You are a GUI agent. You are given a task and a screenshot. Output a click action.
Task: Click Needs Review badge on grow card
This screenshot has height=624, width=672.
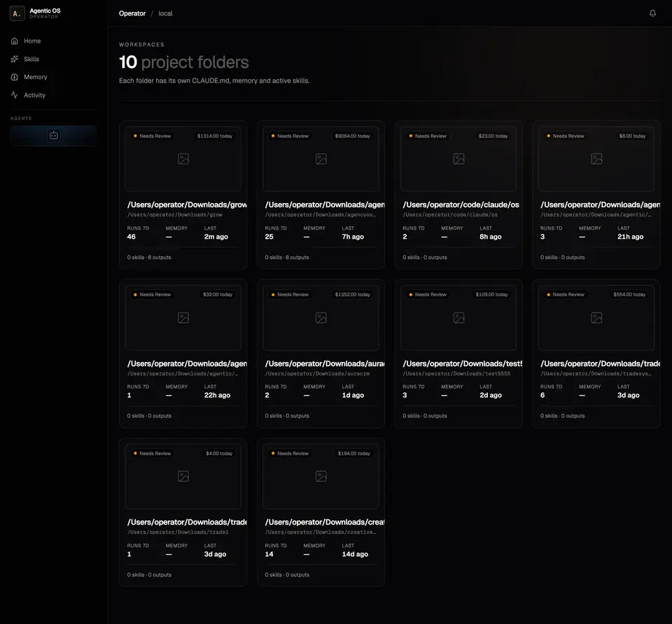coord(152,136)
